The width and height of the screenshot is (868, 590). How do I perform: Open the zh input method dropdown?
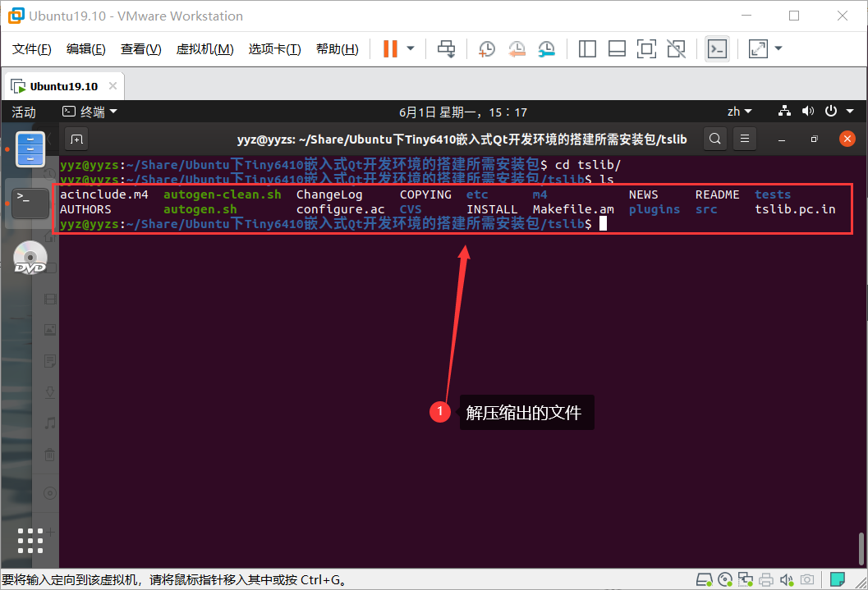(739, 111)
